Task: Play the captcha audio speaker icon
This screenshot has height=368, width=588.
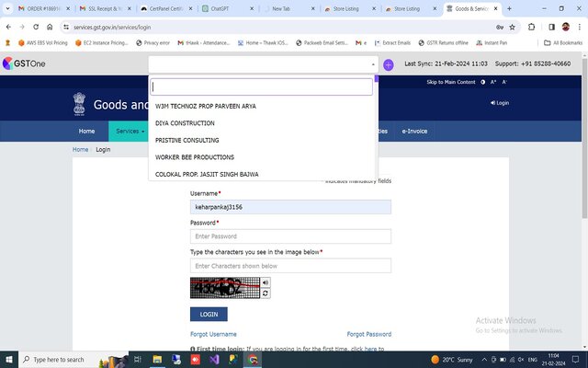Action: point(266,282)
